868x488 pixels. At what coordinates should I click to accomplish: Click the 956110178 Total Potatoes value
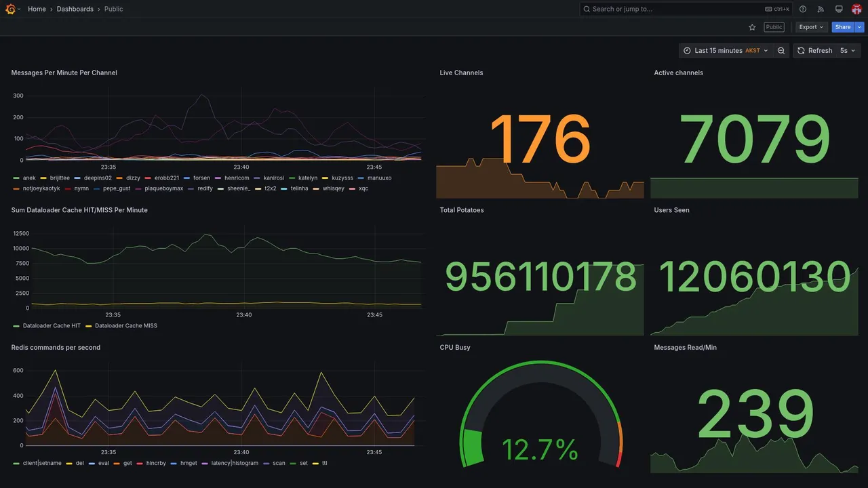click(540, 277)
